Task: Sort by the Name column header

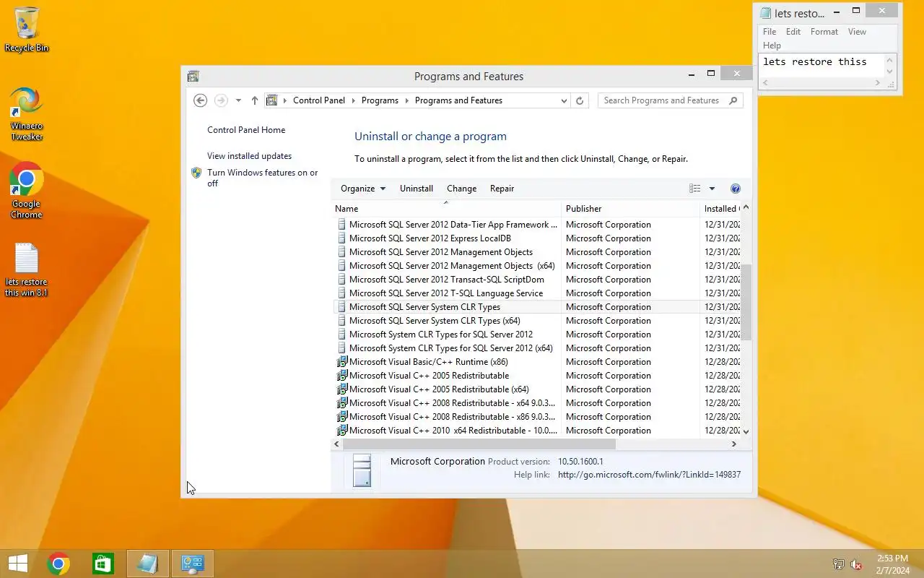Action: click(x=445, y=209)
